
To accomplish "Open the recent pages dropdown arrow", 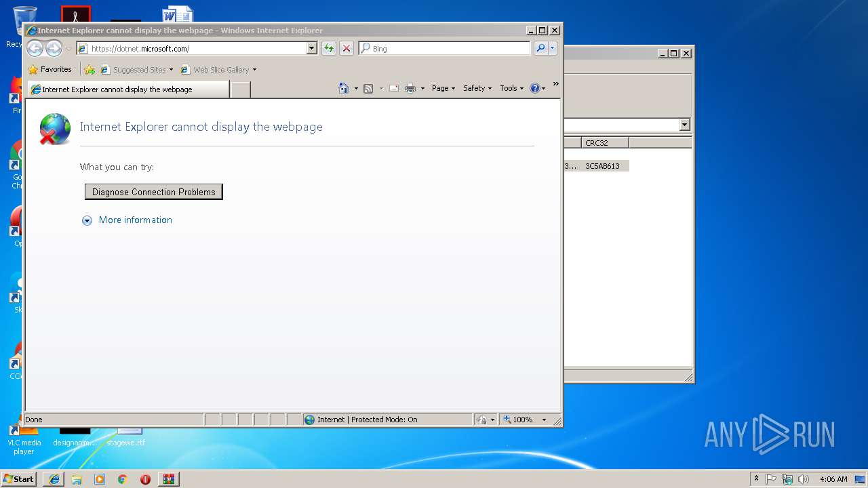I will click(68, 49).
